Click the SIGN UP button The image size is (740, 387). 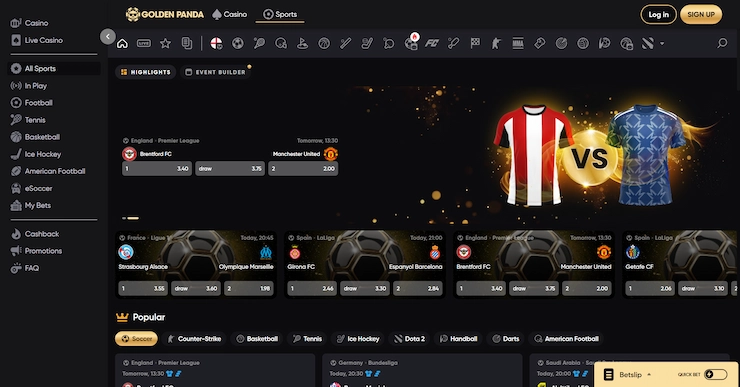701,15
